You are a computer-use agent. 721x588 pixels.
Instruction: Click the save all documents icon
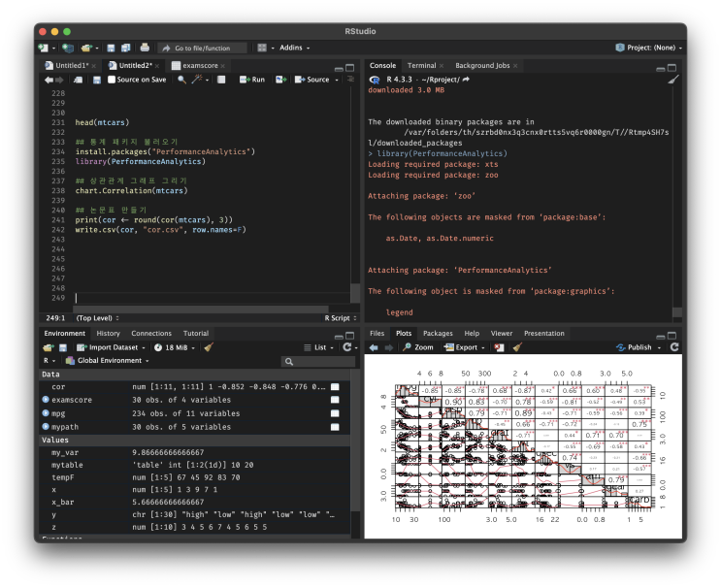(125, 48)
